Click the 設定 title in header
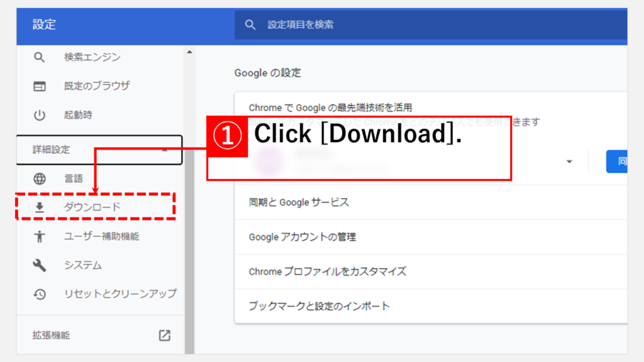The height and width of the screenshot is (362, 644). (45, 25)
